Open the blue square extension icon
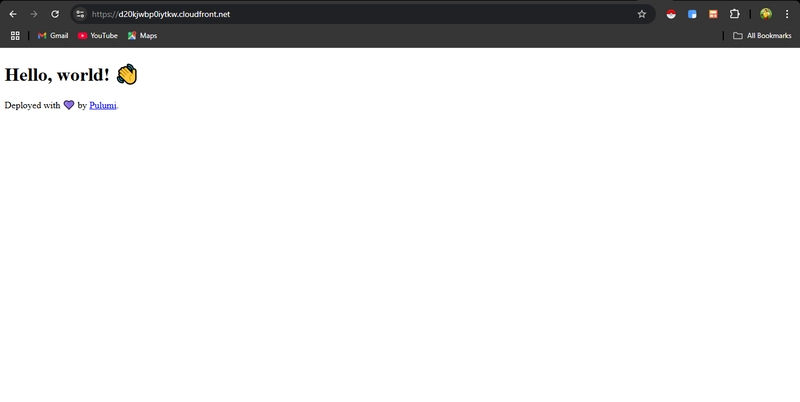This screenshot has width=800, height=402. point(692,14)
